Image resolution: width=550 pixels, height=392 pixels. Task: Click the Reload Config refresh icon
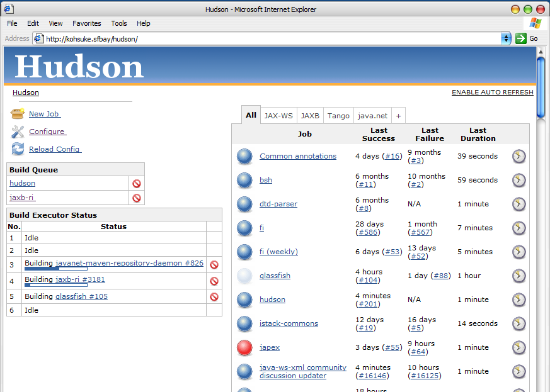(x=18, y=149)
